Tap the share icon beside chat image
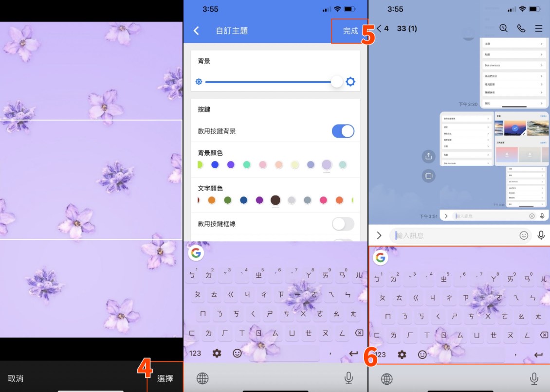 coord(428,156)
